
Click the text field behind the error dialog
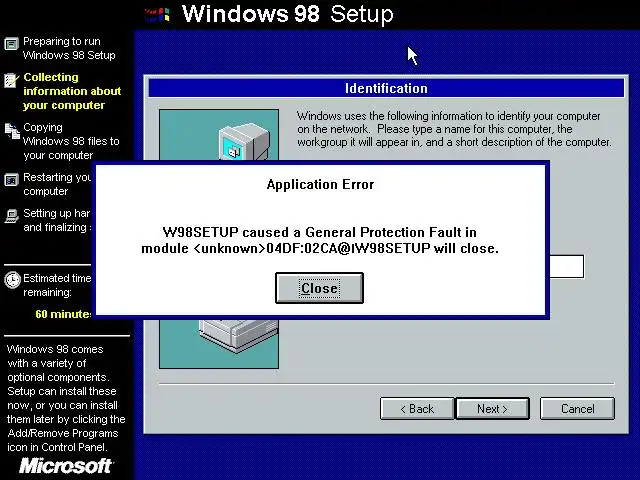(567, 267)
